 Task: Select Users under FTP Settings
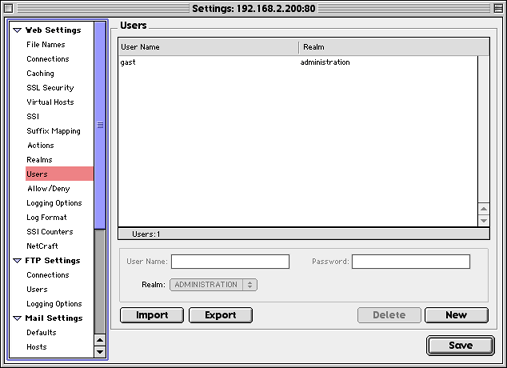coord(37,289)
